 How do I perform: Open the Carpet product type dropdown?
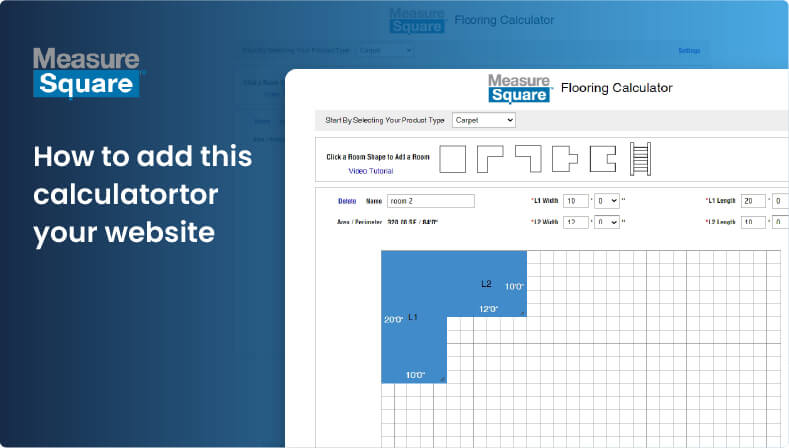pyautogui.click(x=484, y=120)
